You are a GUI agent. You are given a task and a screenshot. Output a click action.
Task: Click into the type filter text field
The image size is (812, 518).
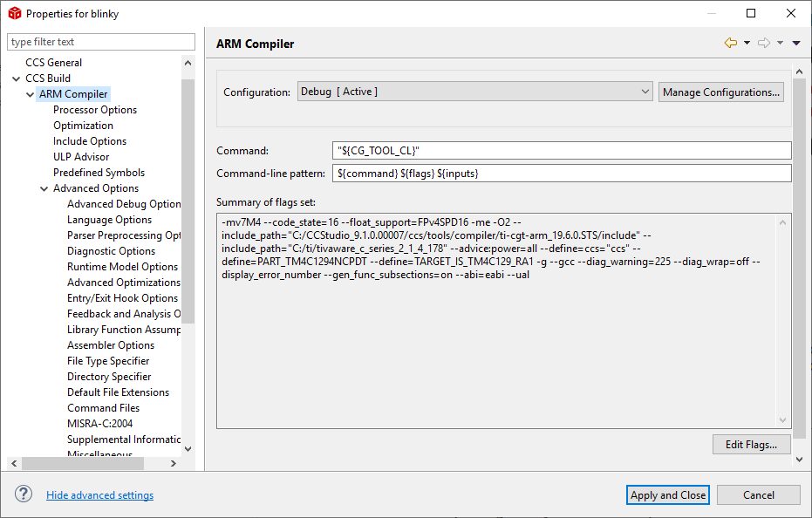point(101,42)
